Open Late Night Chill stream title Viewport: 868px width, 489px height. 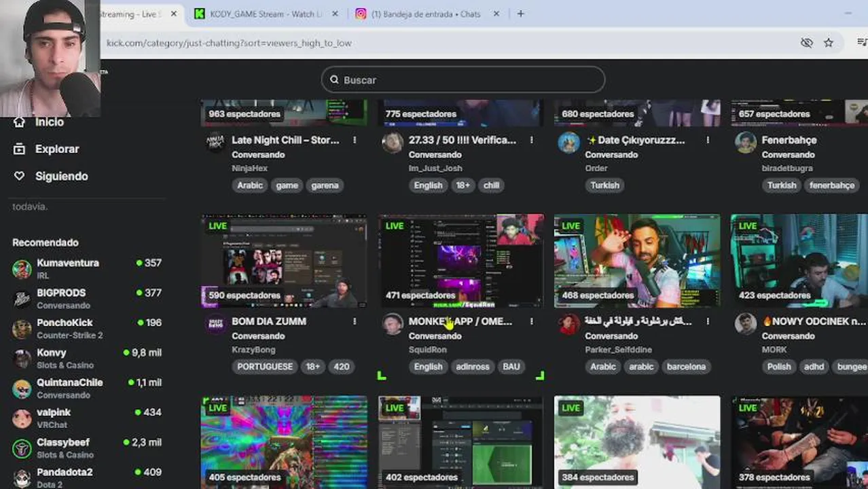pyautogui.click(x=285, y=140)
